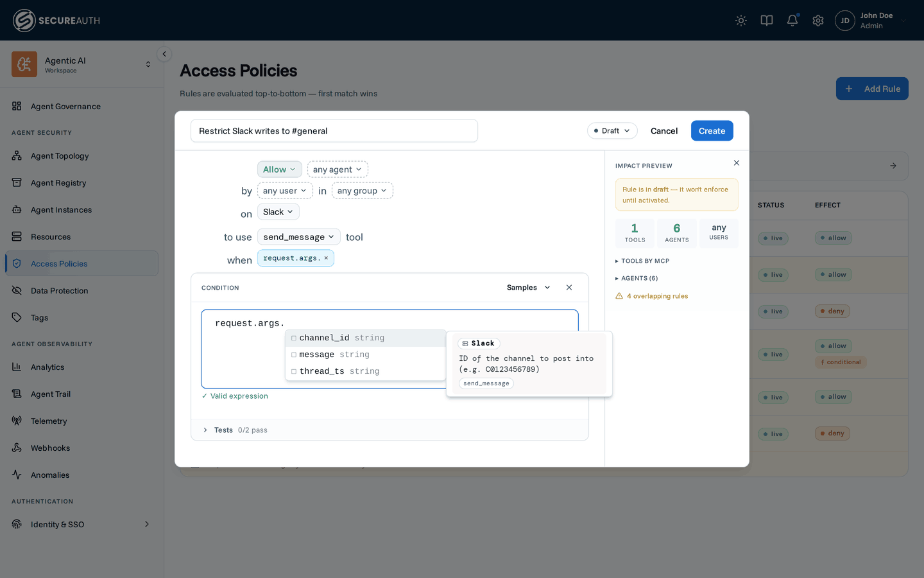
Task: Click the Slack badge in tooltip
Action: (x=479, y=344)
